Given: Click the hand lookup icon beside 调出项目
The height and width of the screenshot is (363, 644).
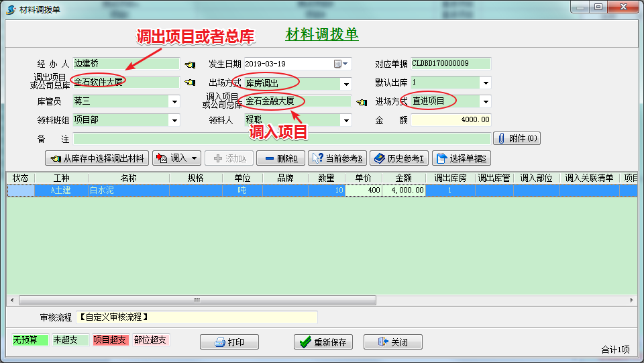Looking at the screenshot, I should [x=190, y=83].
